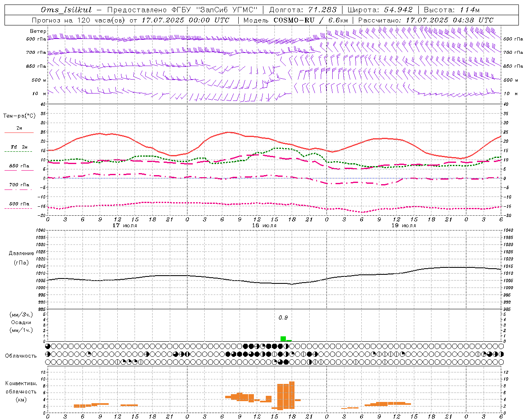This screenshot has height=420, width=525.
Task: Click the 'Давление' pressure panel label
Action: coord(21,253)
